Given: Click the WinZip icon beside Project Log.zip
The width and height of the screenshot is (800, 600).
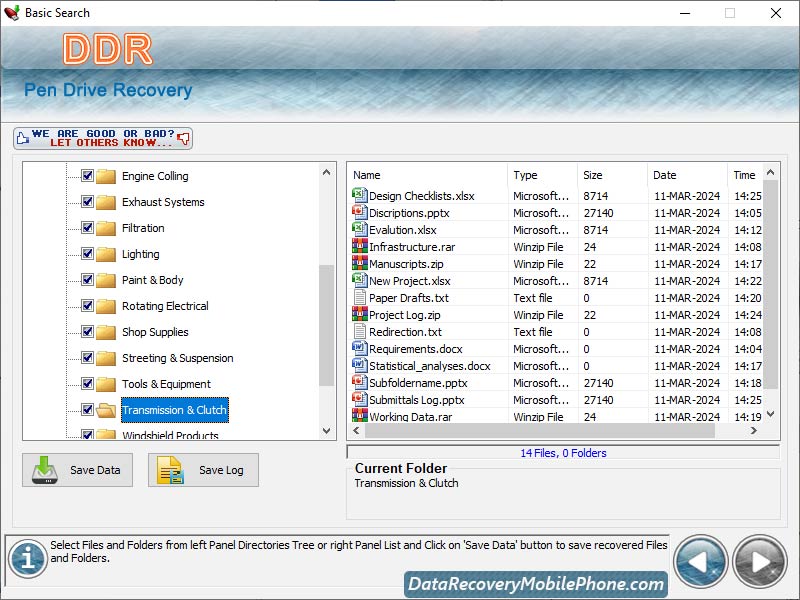Looking at the screenshot, I should click(x=360, y=315).
